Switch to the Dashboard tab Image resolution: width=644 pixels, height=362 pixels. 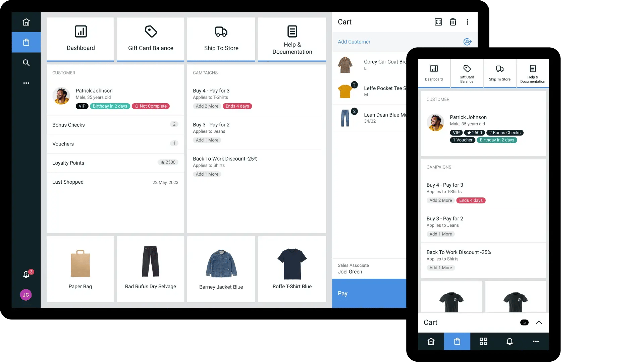[80, 39]
